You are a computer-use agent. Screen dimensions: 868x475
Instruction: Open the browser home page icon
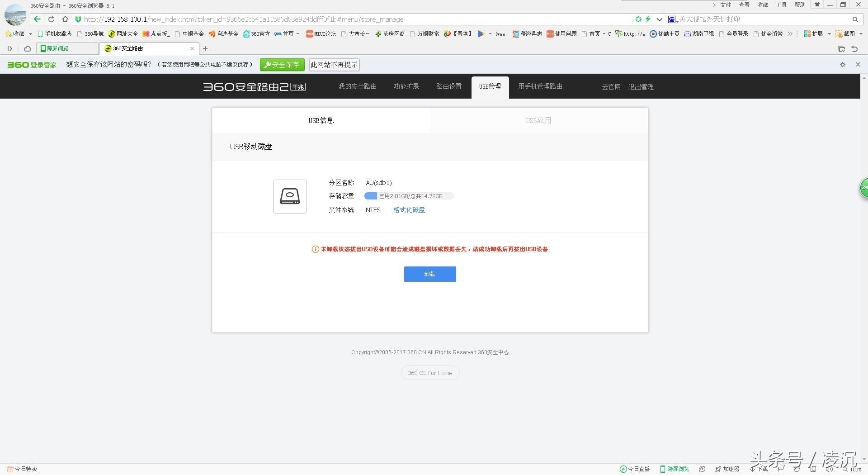65,19
